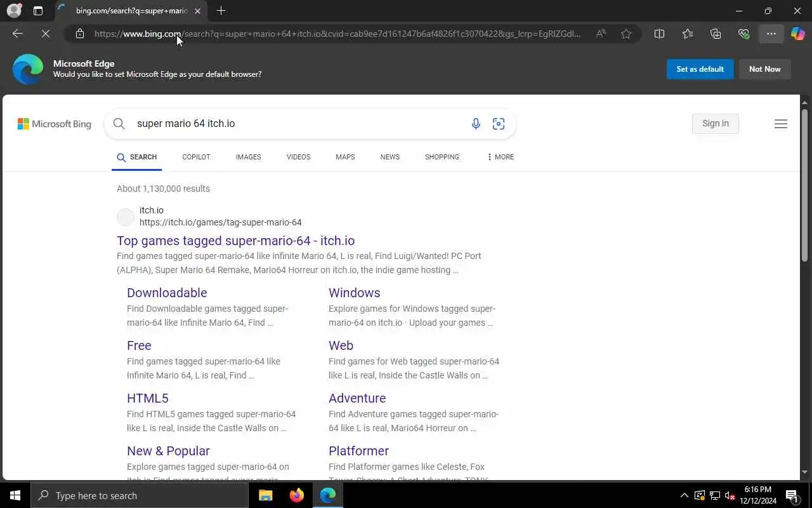Open the New & Popular sublink

(168, 451)
